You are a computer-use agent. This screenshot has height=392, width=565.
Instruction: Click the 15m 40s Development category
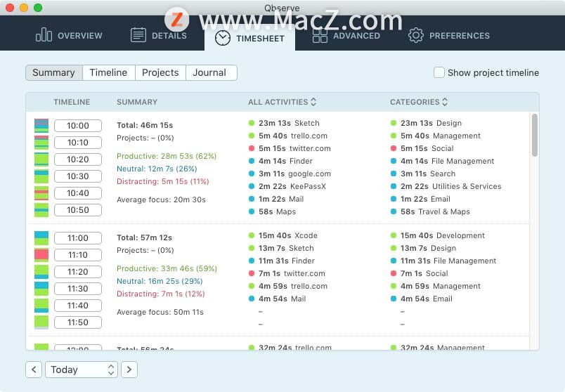click(x=438, y=235)
